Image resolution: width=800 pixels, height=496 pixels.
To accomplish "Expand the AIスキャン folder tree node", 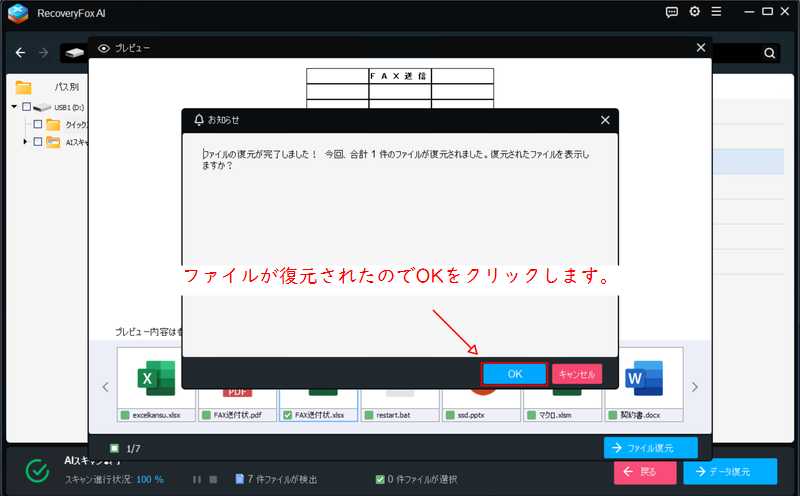I will click(x=26, y=142).
